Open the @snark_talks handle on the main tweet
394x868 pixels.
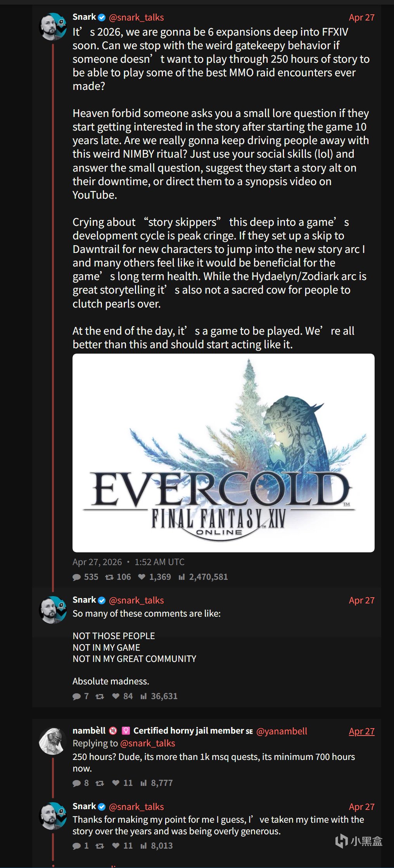click(136, 17)
